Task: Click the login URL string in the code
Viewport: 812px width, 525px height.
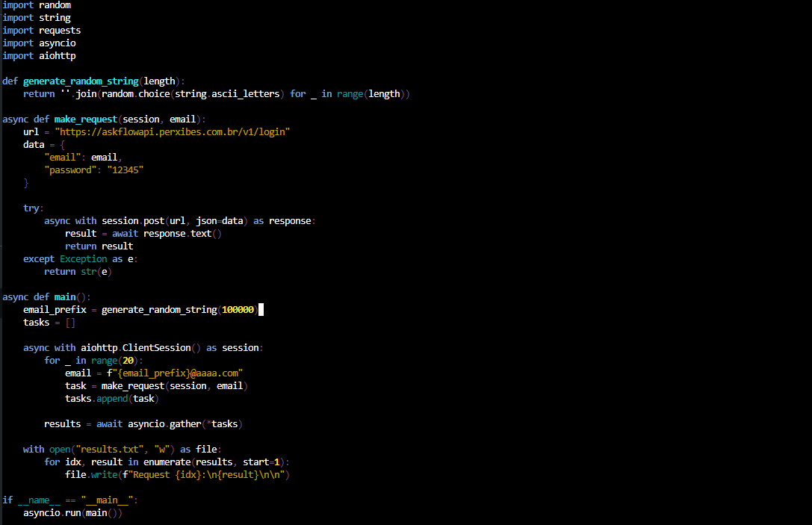Action: click(172, 131)
